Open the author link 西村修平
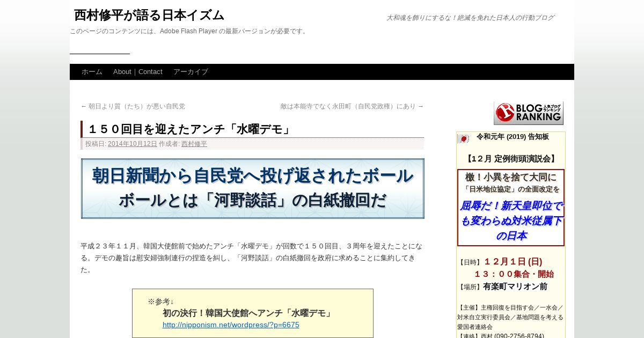The width and height of the screenshot is (644, 338). click(194, 144)
